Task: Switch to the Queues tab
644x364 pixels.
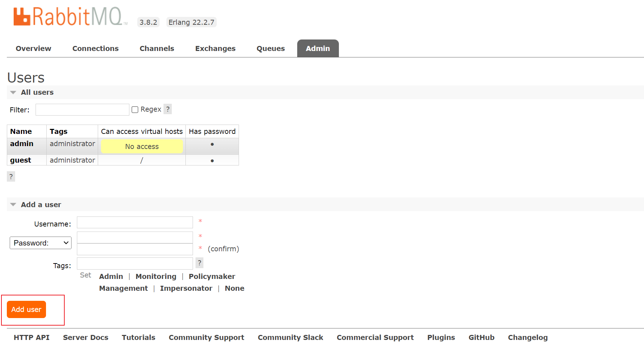Action: point(271,48)
